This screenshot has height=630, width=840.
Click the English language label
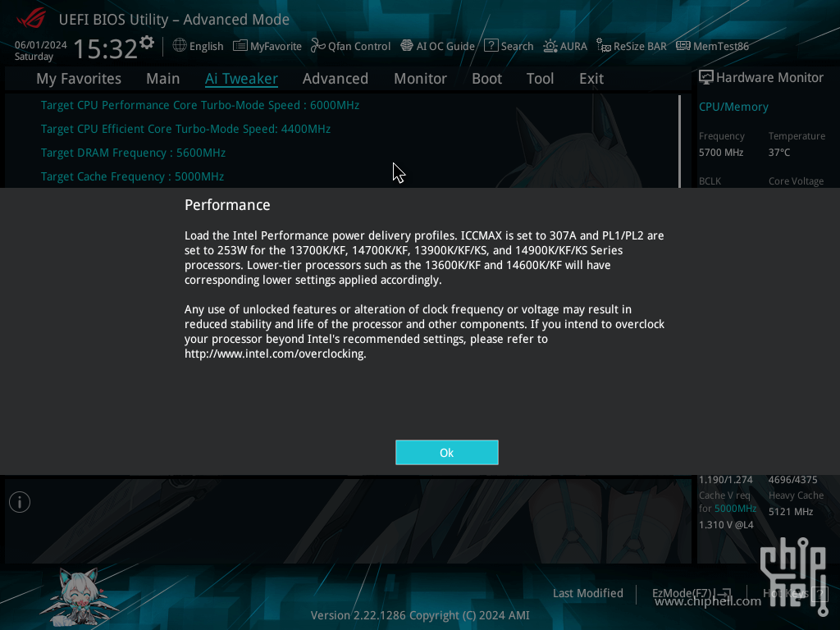tap(206, 46)
